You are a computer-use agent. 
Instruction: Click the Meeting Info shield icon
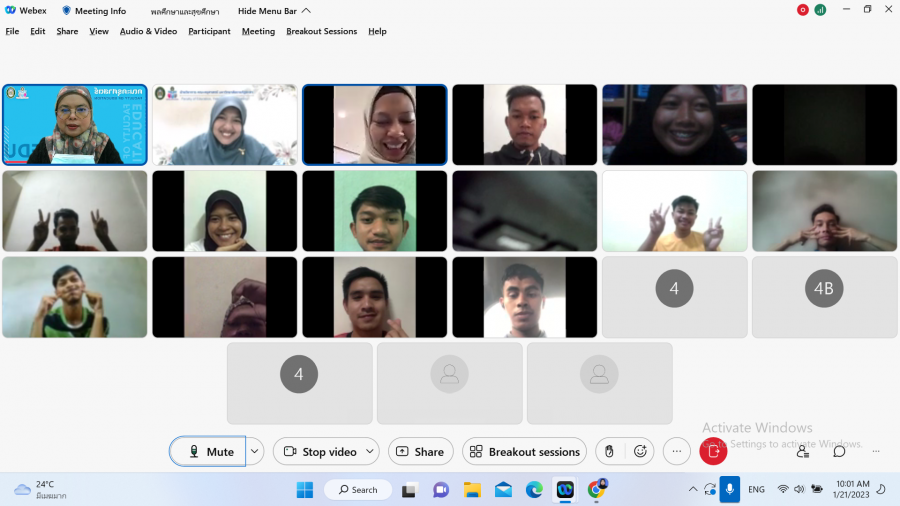[x=67, y=11]
